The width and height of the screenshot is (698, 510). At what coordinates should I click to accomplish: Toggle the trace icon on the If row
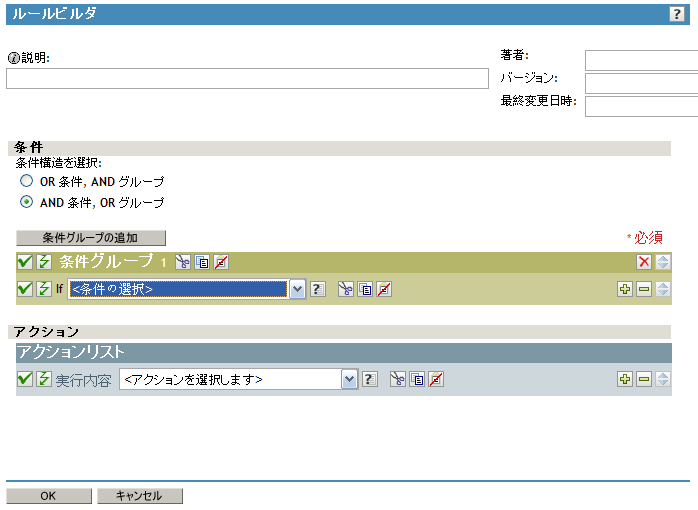(44, 289)
